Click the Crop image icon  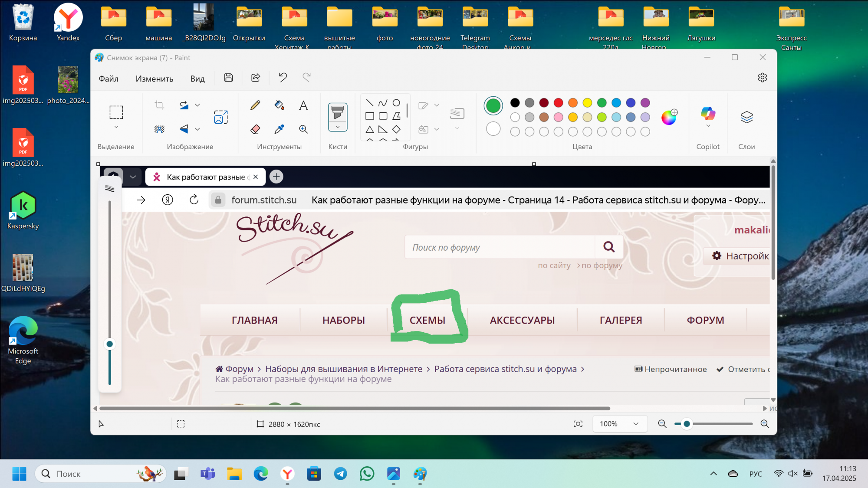coord(159,105)
